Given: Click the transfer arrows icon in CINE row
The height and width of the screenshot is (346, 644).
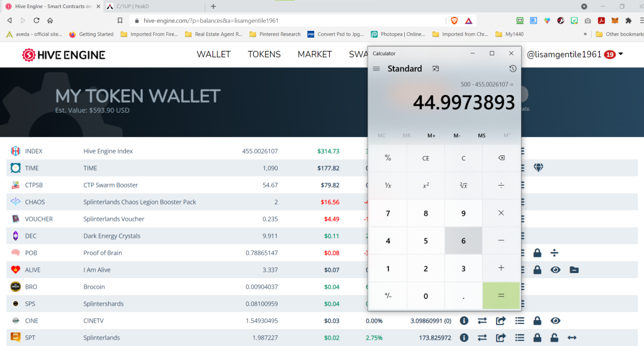Looking at the screenshot, I should (482, 321).
